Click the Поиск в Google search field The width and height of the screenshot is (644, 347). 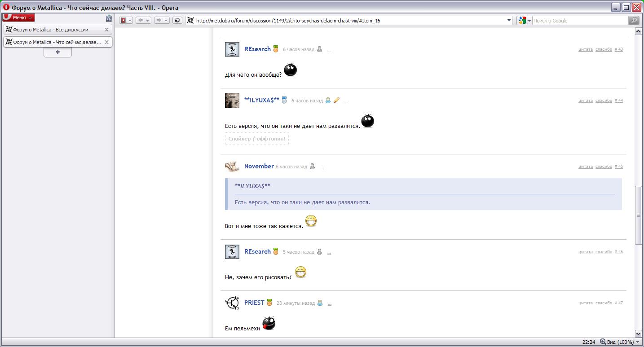coord(579,21)
